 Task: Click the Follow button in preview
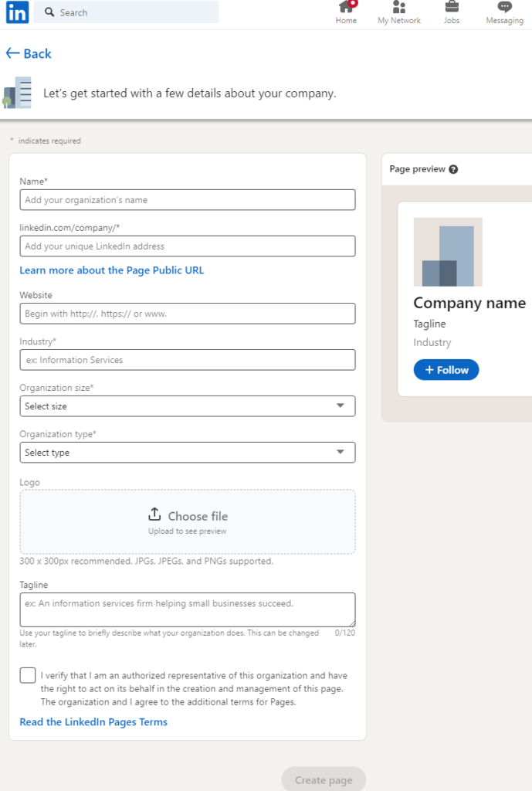click(x=446, y=370)
